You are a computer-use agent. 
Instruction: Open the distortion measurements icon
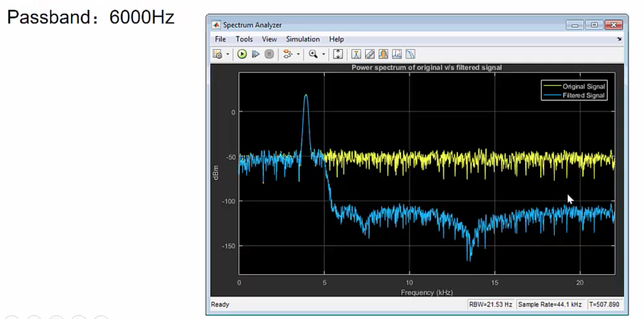(x=410, y=54)
